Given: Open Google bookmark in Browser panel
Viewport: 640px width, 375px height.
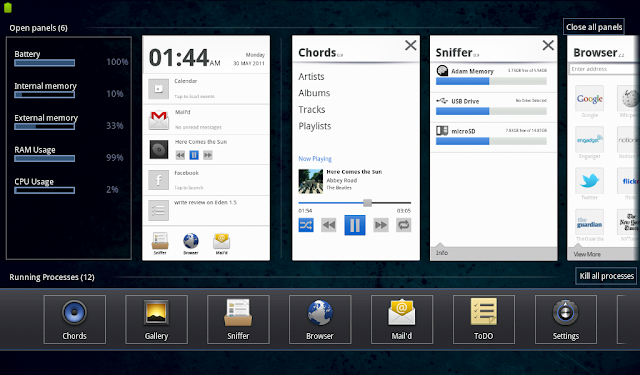Looking at the screenshot, I should coord(589,98).
